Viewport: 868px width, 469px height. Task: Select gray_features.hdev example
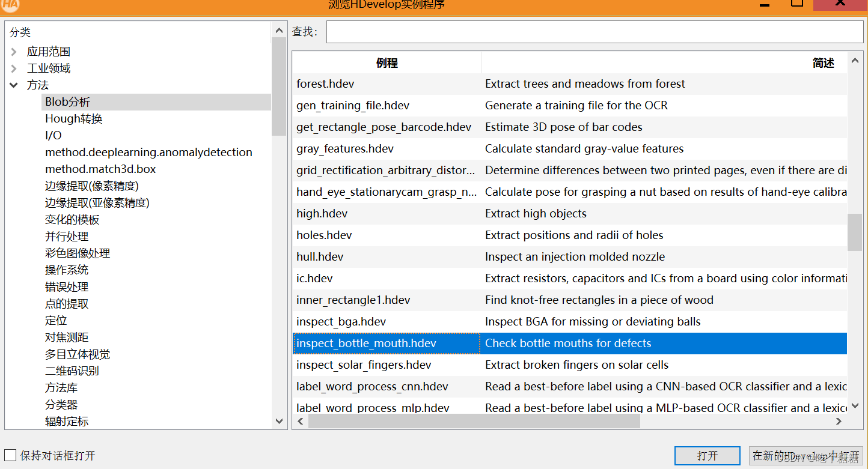(x=345, y=149)
